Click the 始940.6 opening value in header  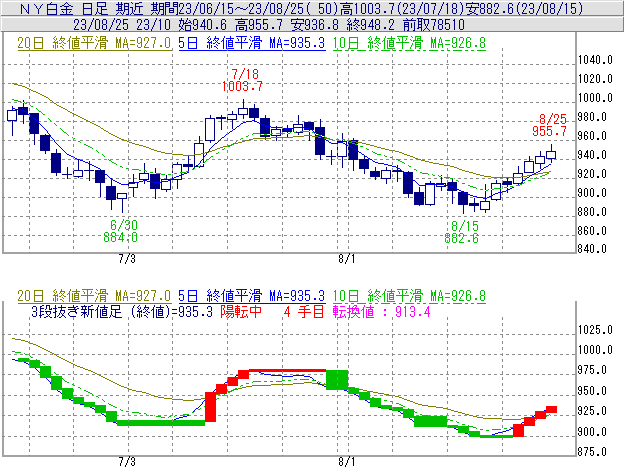(x=203, y=25)
